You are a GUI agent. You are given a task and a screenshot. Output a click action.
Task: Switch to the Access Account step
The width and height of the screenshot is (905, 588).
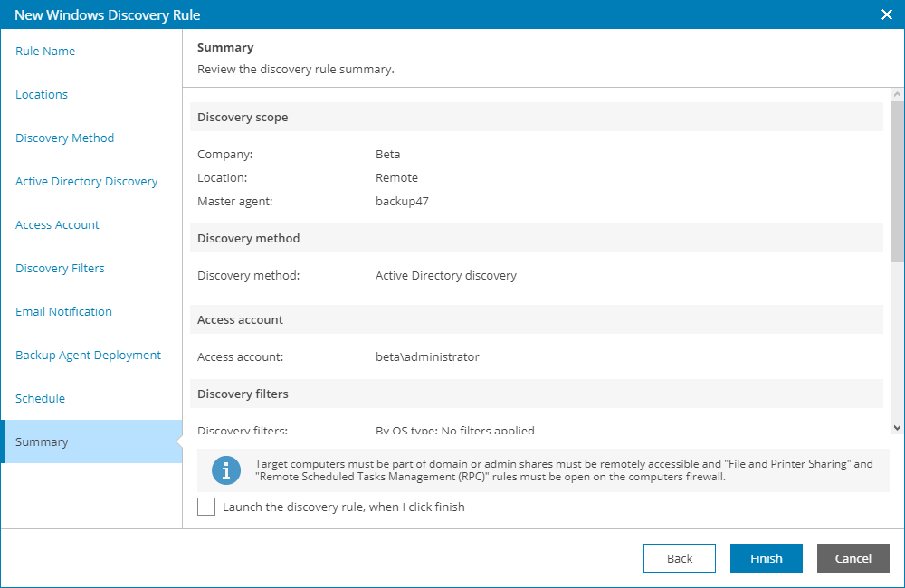pyautogui.click(x=57, y=224)
